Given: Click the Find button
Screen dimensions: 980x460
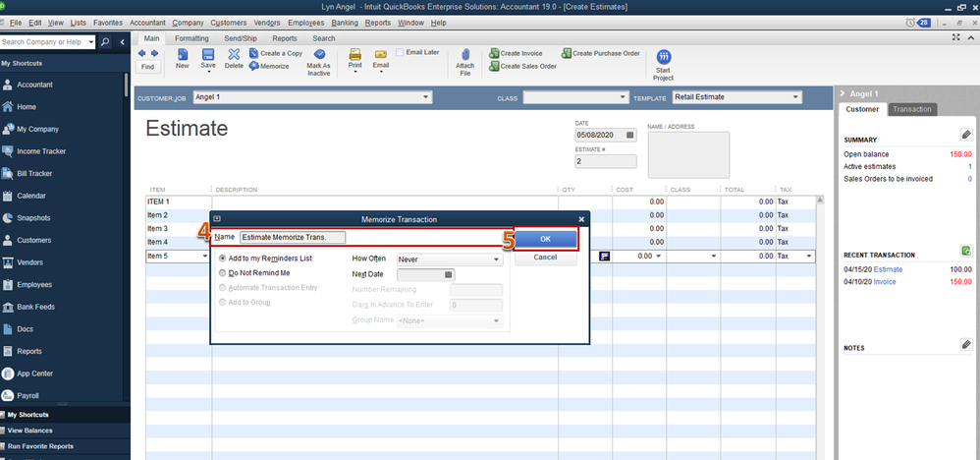Looking at the screenshot, I should [x=147, y=67].
